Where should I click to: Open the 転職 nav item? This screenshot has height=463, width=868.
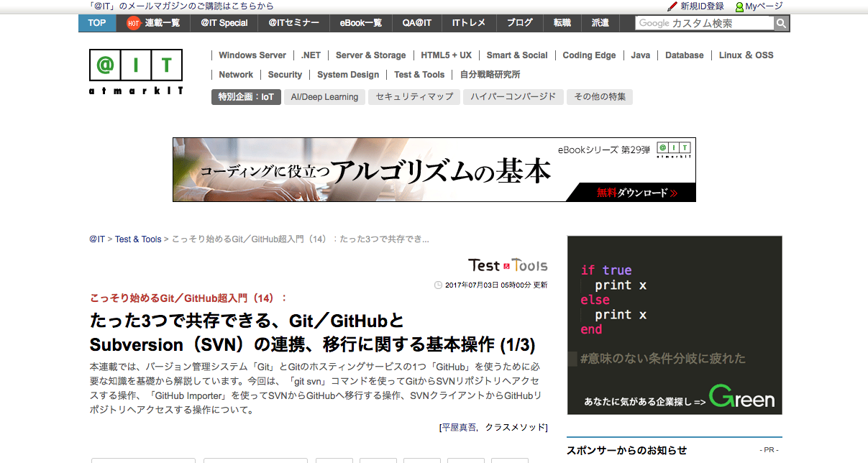coord(562,23)
